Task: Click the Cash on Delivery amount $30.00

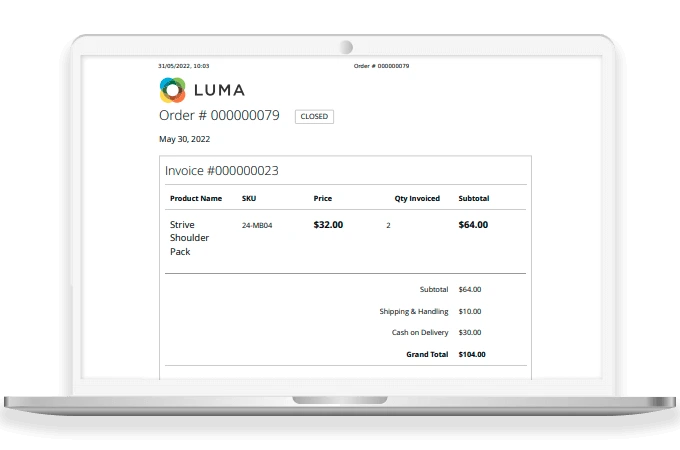Action: point(470,333)
